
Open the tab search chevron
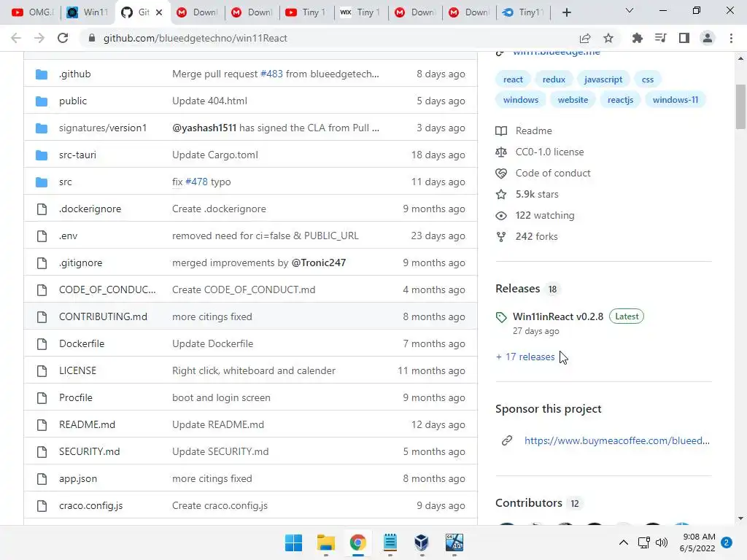tap(630, 10)
